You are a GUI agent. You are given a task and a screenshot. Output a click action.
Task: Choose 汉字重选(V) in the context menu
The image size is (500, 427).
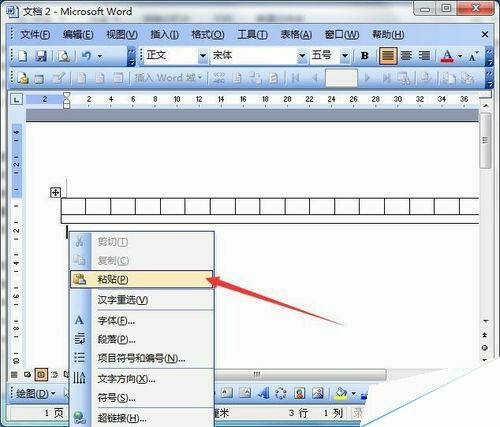click(x=141, y=300)
